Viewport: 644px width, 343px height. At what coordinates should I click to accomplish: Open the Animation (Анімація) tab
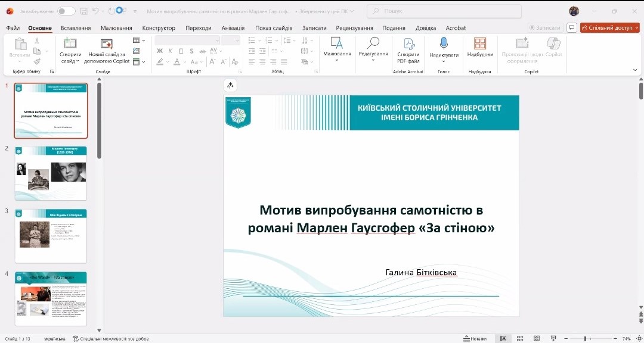pos(233,28)
